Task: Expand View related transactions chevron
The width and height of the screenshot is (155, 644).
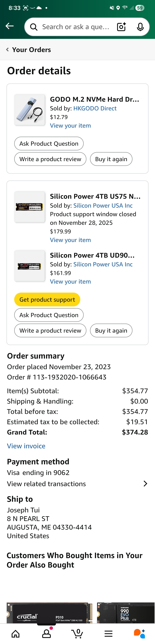Action: 145,483
